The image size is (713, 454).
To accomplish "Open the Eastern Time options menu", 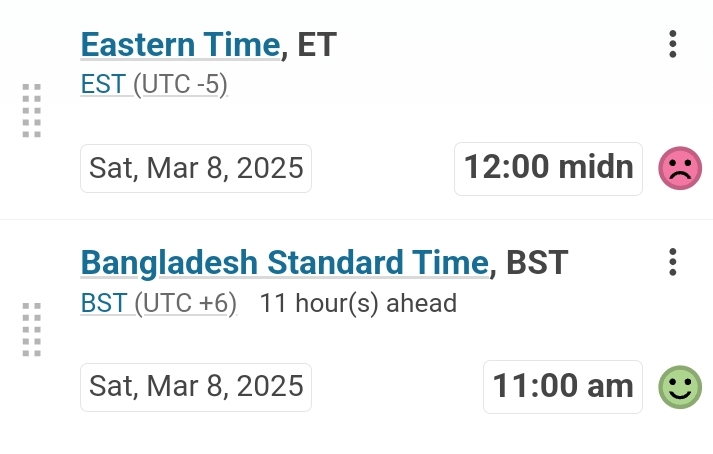I will coord(673,44).
